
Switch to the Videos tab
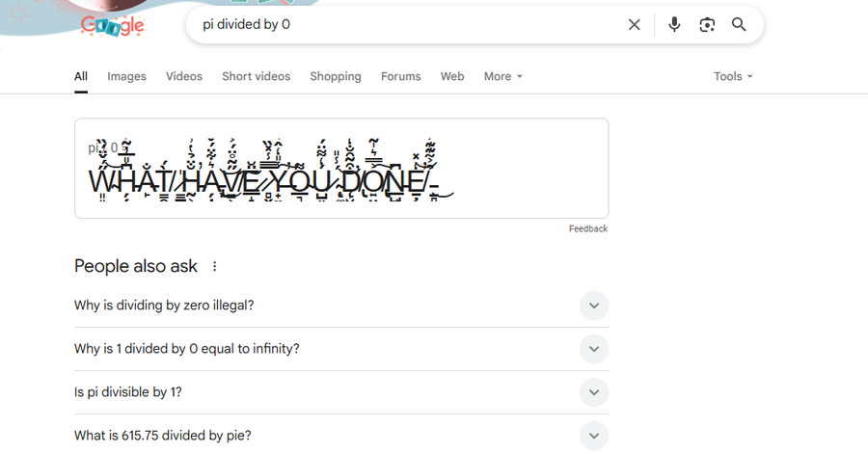pos(184,77)
